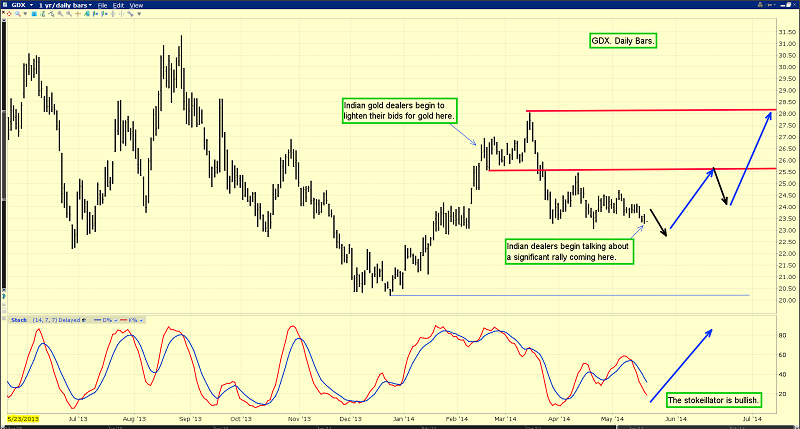Click the printer icon in title bar
Viewport: 800px width, 429px height.
pos(760,5)
